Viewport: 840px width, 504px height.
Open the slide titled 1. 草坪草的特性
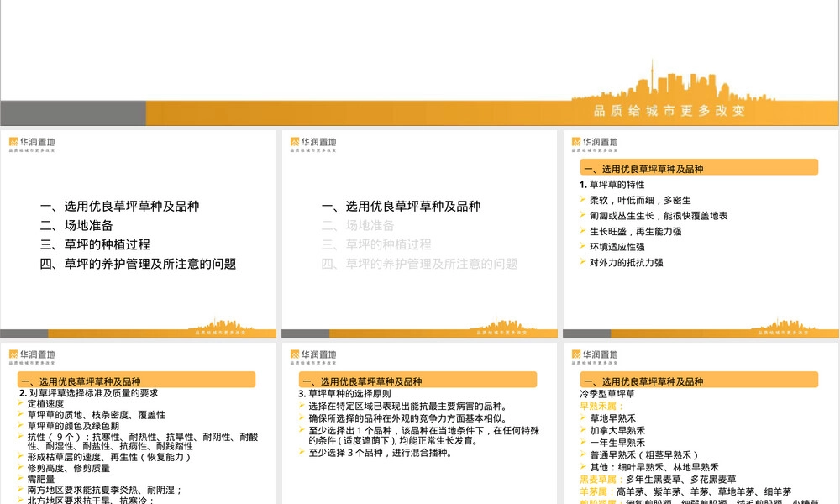701,234
